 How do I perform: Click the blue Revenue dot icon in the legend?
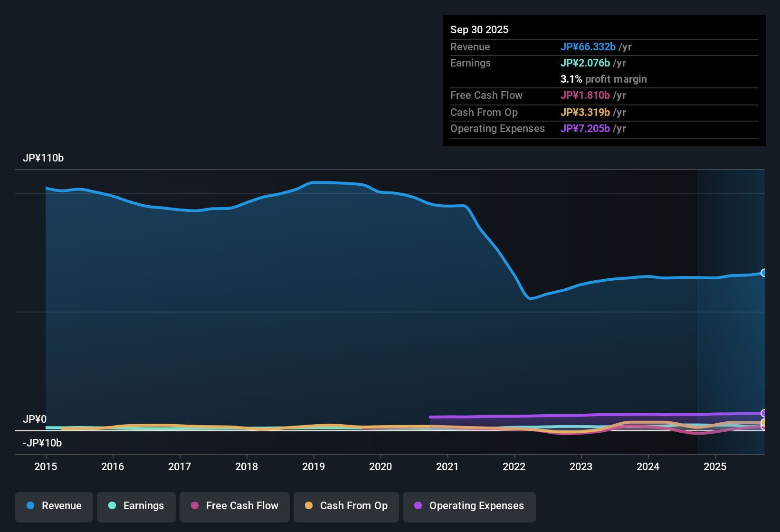click(x=30, y=506)
